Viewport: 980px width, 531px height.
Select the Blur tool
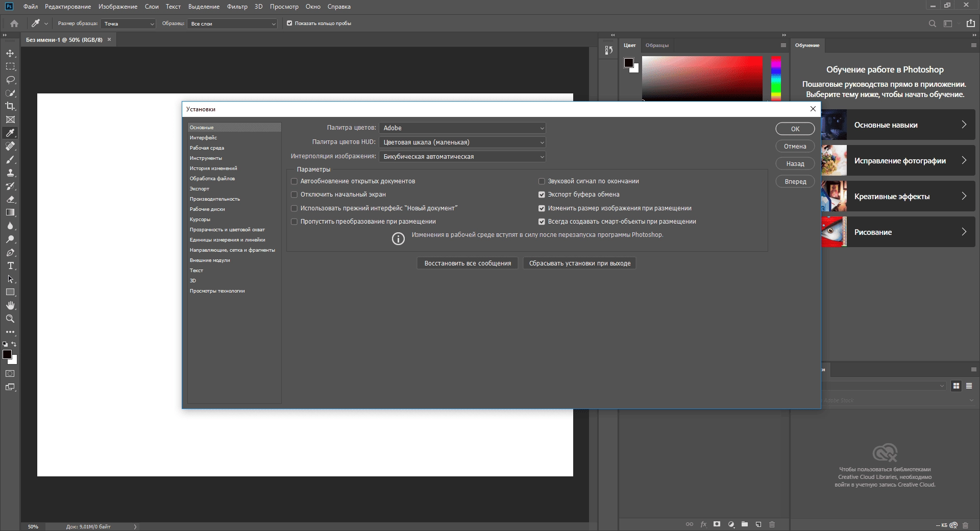10,226
